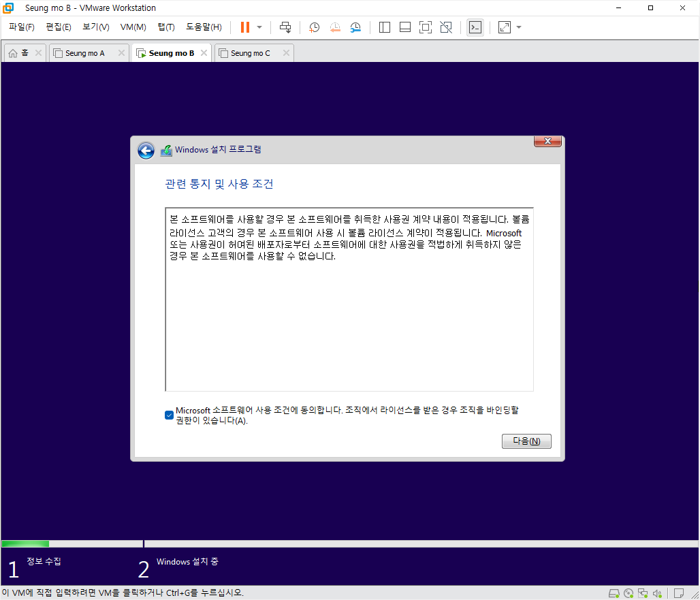Click the setup progress bar for step 1

point(72,543)
